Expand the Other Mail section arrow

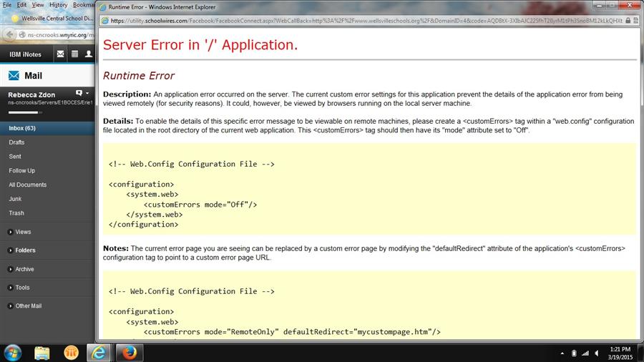click(x=10, y=306)
